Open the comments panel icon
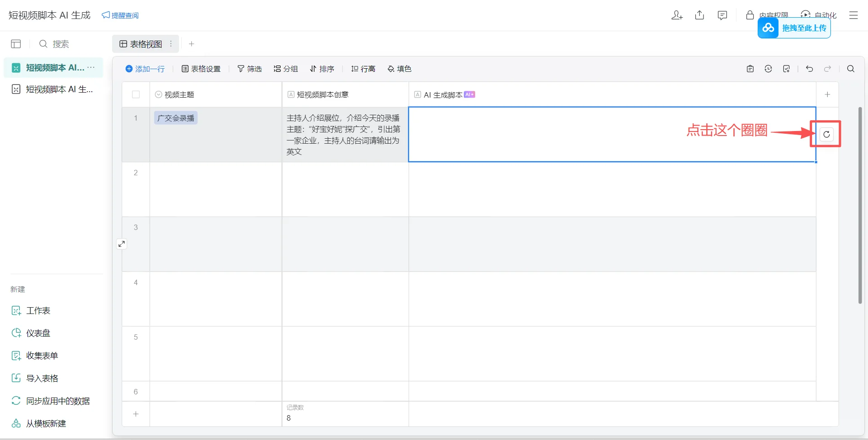 (722, 15)
